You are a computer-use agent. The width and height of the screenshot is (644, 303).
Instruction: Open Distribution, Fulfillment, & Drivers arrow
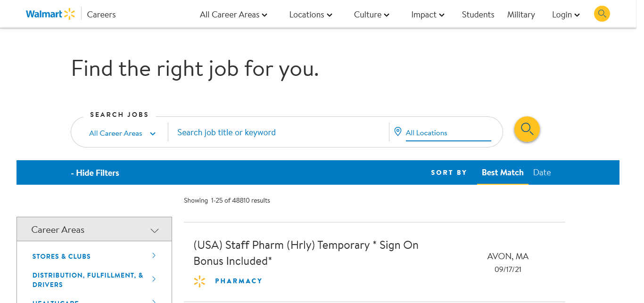pyautogui.click(x=154, y=279)
